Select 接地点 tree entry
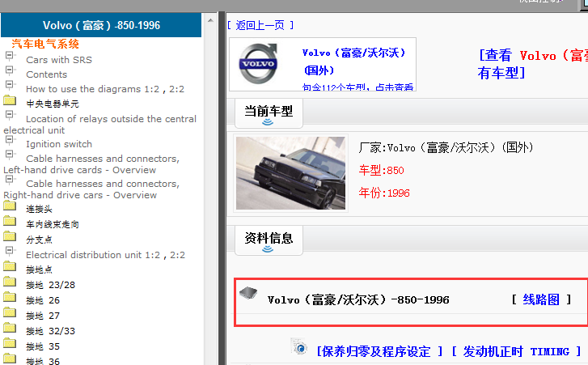Screen dimensions: 588x365 [x=39, y=270]
